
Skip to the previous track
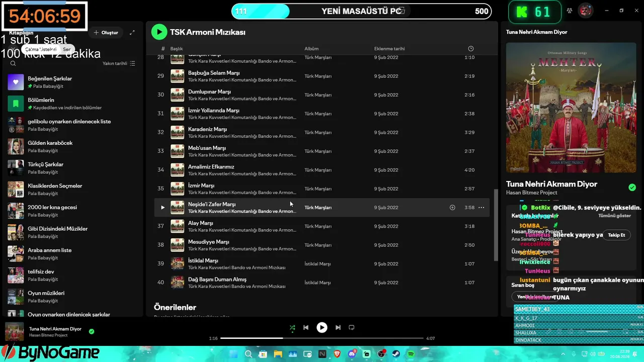(x=306, y=327)
